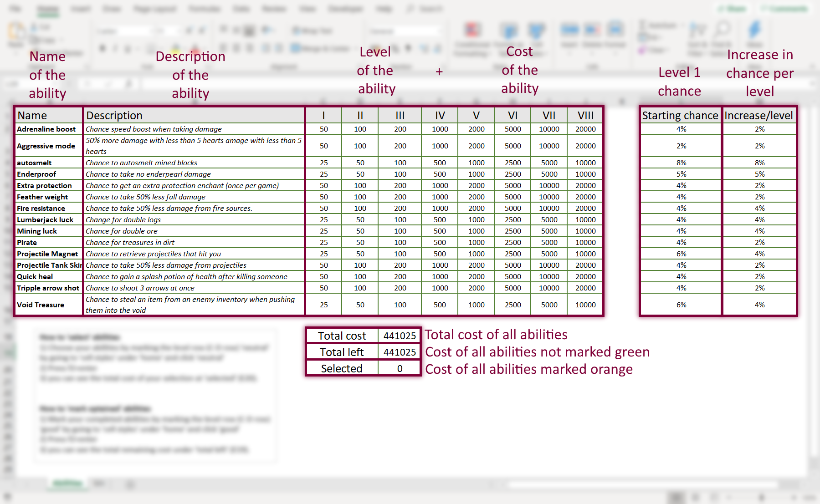Select the Adrenaline boost name cell
This screenshot has height=504, width=820.
(x=49, y=129)
